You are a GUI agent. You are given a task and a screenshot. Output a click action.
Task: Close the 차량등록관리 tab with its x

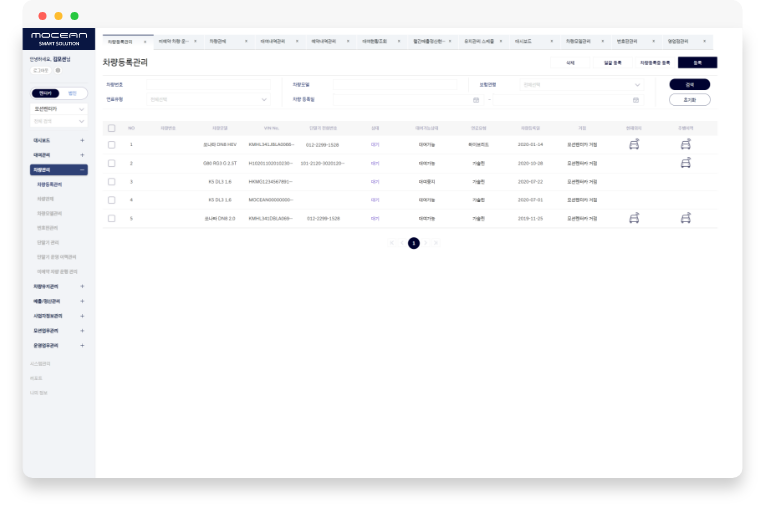145,42
